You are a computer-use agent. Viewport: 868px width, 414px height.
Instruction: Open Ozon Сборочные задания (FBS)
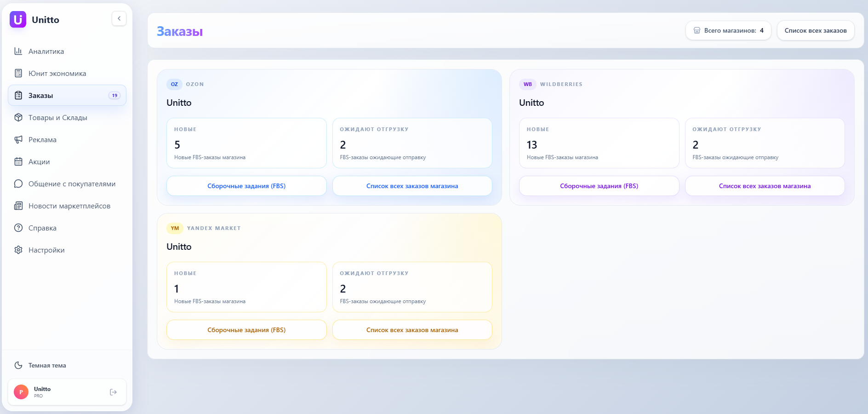[x=246, y=186]
